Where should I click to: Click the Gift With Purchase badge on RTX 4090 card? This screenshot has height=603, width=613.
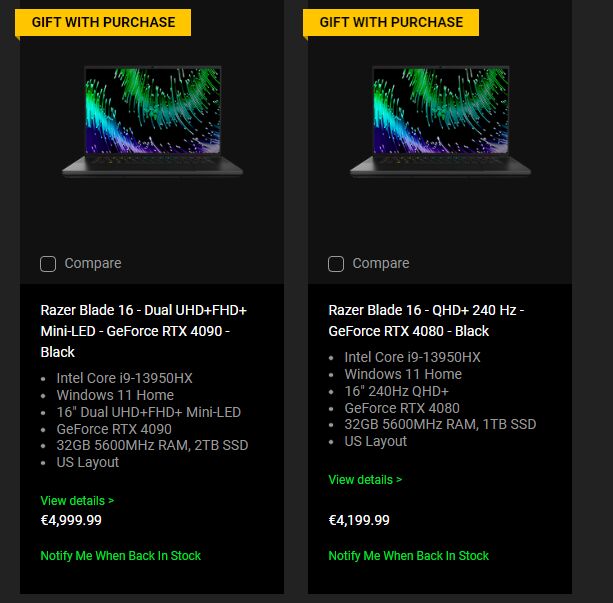pyautogui.click(x=103, y=22)
